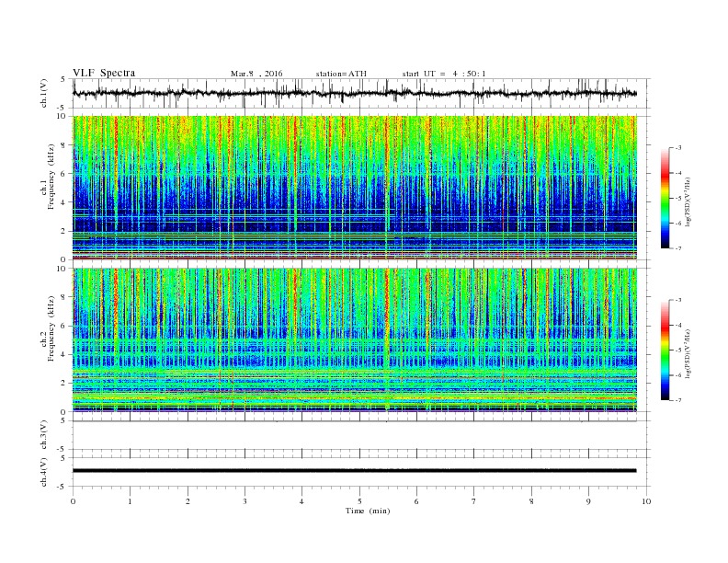The image size is (728, 563).
Task: Click the "10" kHz tick of ch.2 spectrogram
Action: (63, 268)
